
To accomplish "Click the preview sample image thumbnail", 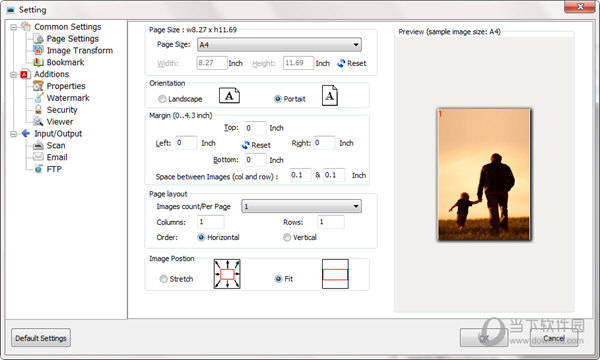I will coord(484,174).
